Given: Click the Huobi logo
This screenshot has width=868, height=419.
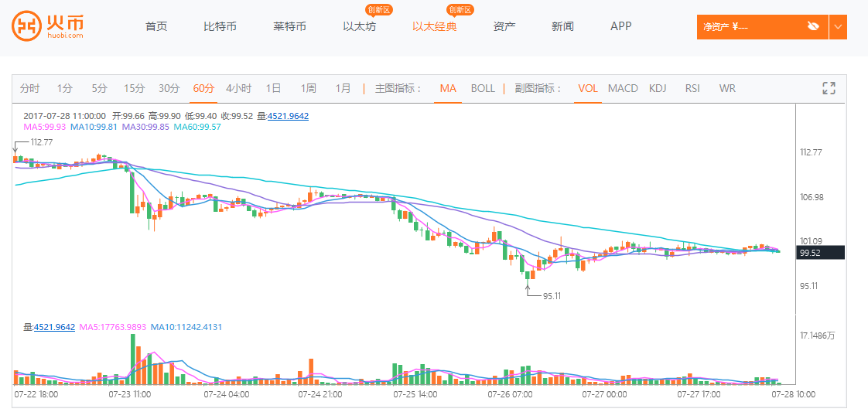Looking at the screenshot, I should [48, 26].
